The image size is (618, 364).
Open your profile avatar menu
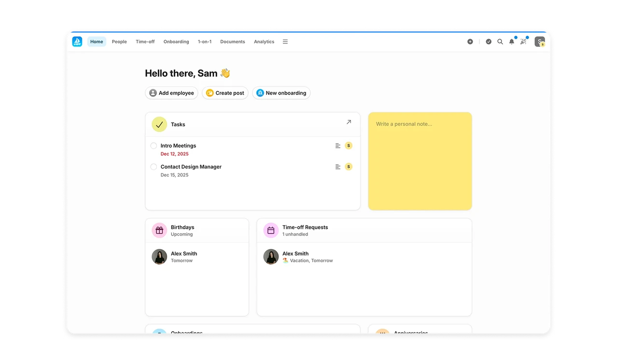coord(539,42)
